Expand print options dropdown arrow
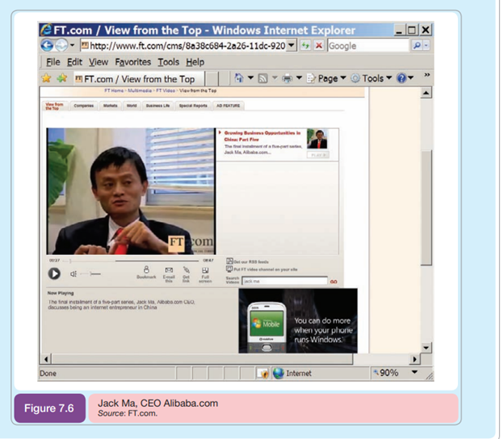Viewport: 504px width, 439px height. [x=299, y=78]
